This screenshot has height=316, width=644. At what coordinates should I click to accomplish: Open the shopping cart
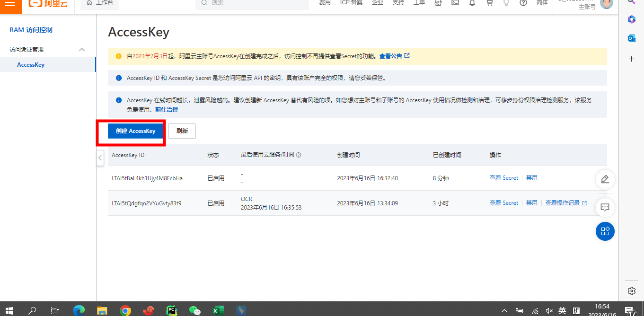(x=489, y=3)
